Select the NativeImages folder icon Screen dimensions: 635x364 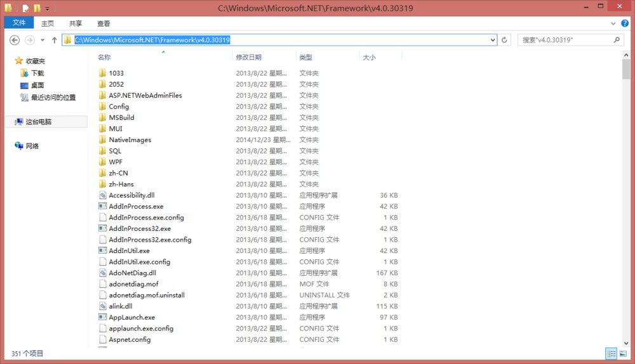tap(102, 140)
